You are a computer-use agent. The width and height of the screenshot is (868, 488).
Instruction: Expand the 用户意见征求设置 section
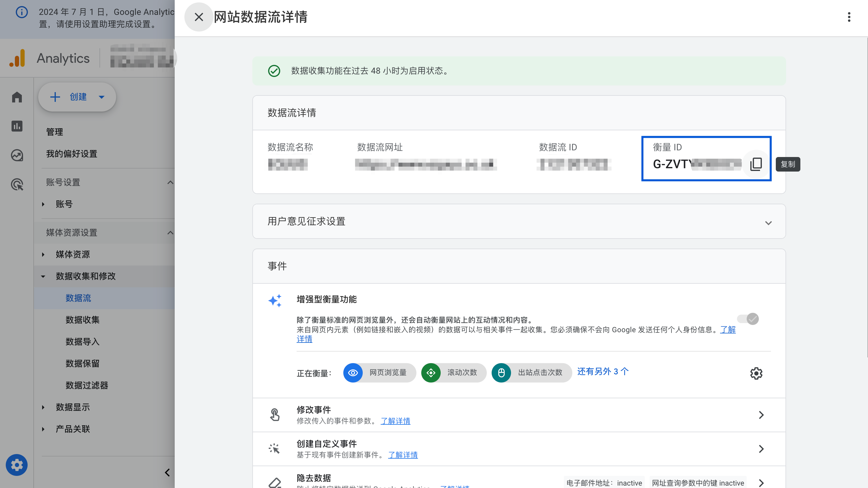768,222
